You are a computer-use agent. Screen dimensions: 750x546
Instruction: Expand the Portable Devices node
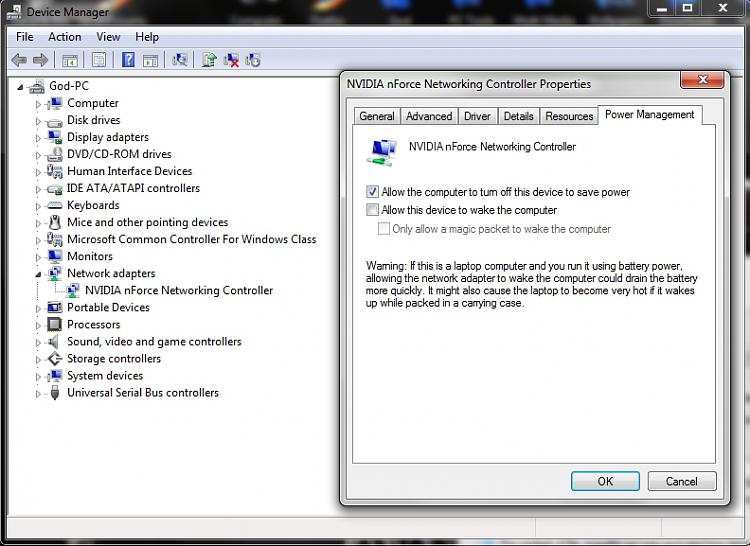tap(38, 308)
